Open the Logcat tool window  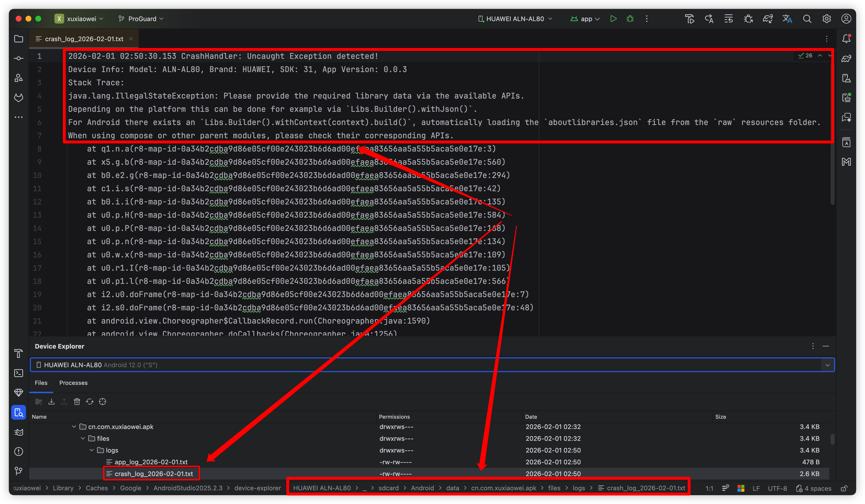tap(19, 432)
